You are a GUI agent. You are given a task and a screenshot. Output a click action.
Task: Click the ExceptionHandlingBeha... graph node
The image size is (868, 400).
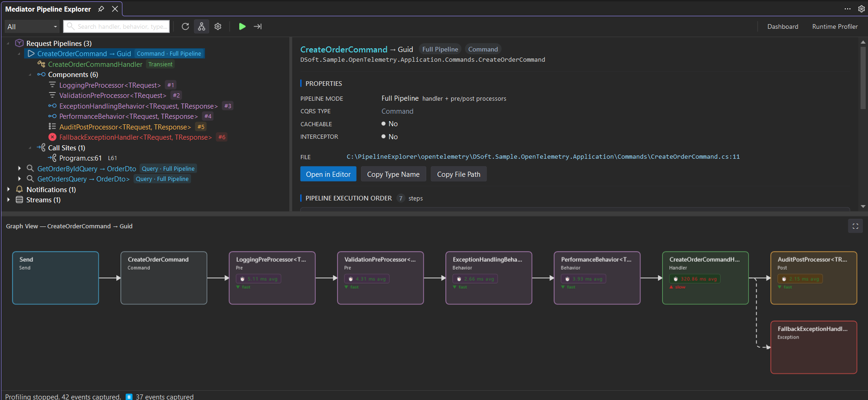tap(489, 278)
